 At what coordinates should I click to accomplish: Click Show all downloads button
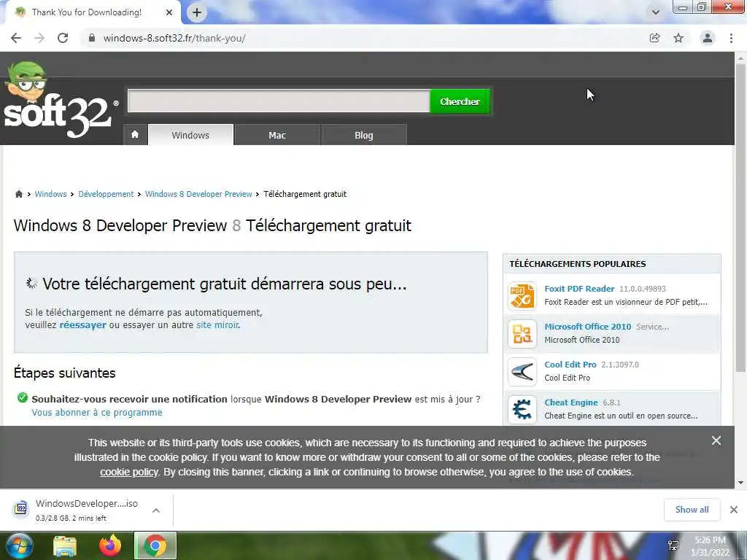pos(692,510)
